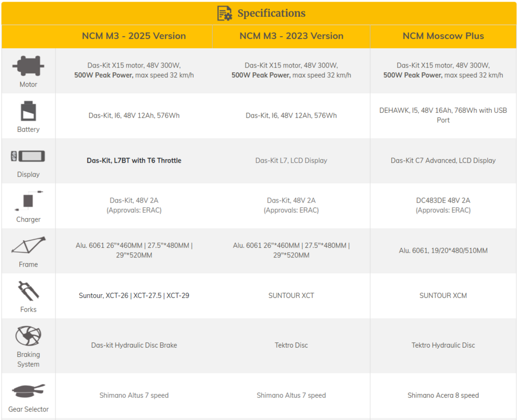This screenshot has height=420, width=518.
Task: Click 'Shimano Acera 8 speed' text
Action: tap(443, 395)
